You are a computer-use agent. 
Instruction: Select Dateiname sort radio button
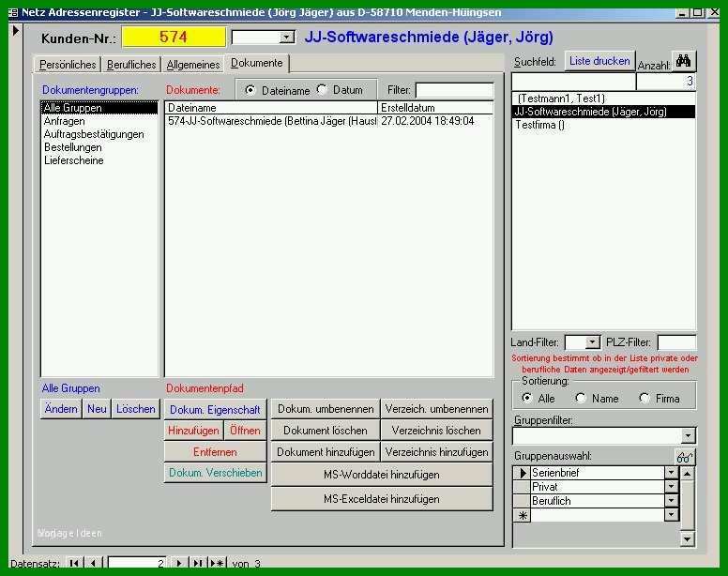click(x=250, y=90)
